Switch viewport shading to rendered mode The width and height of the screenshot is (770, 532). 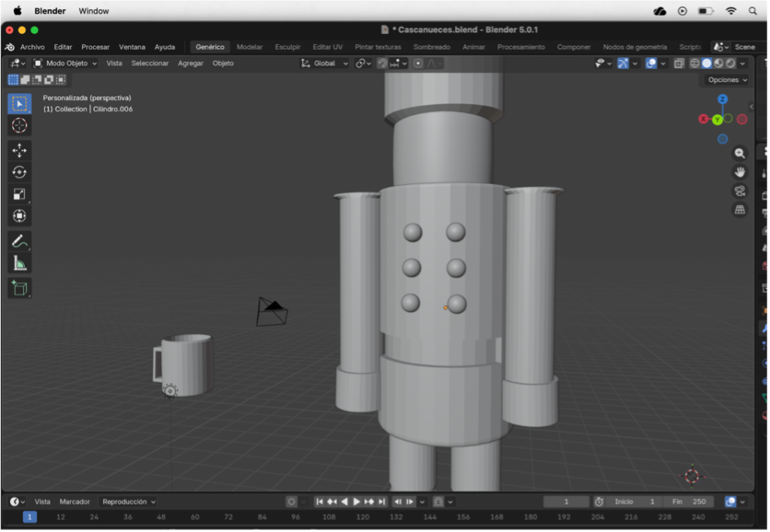[729, 63]
